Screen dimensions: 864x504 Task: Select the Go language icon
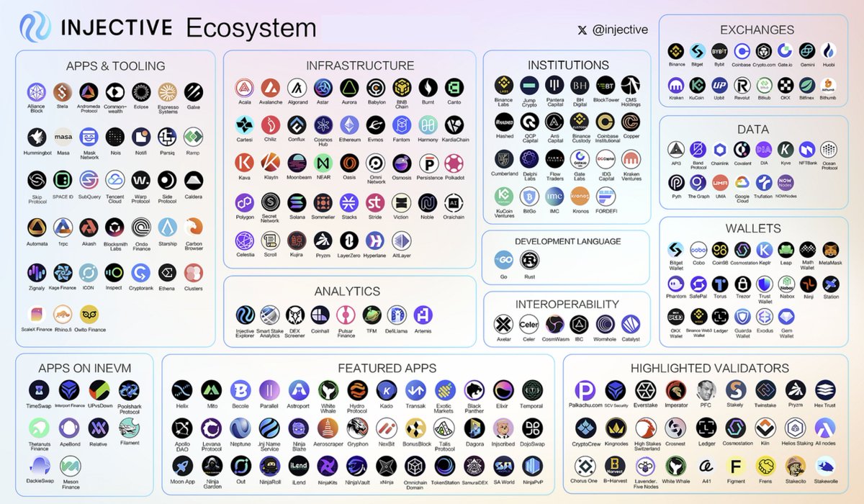coord(504,259)
